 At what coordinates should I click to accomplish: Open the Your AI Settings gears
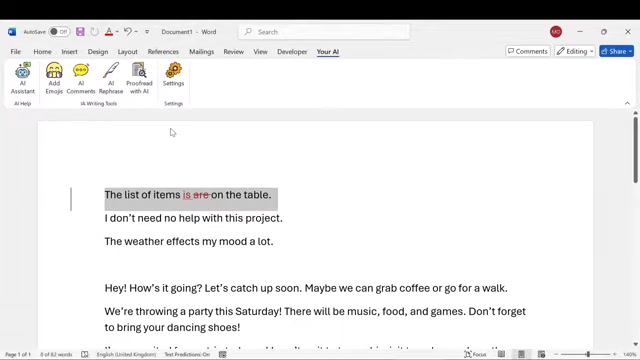(x=173, y=74)
